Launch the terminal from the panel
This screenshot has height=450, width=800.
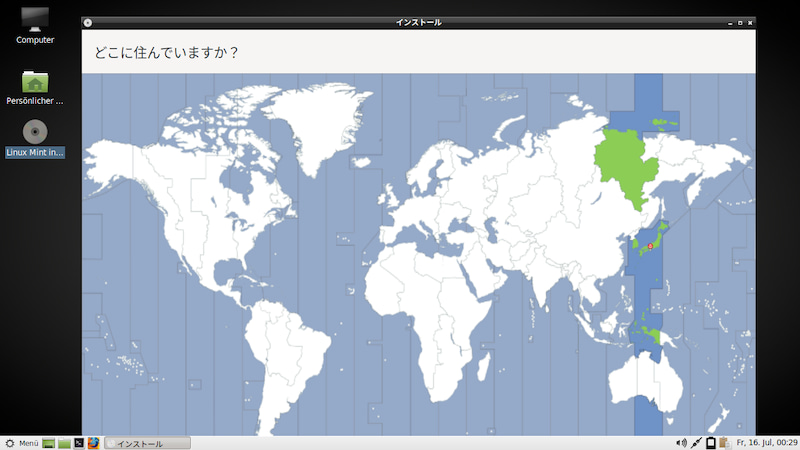coord(79,443)
